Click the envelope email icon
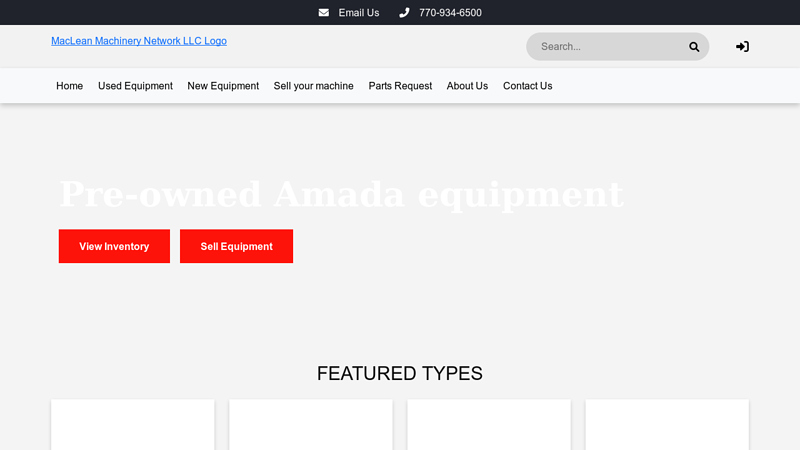This screenshot has width=800, height=450. (x=323, y=13)
